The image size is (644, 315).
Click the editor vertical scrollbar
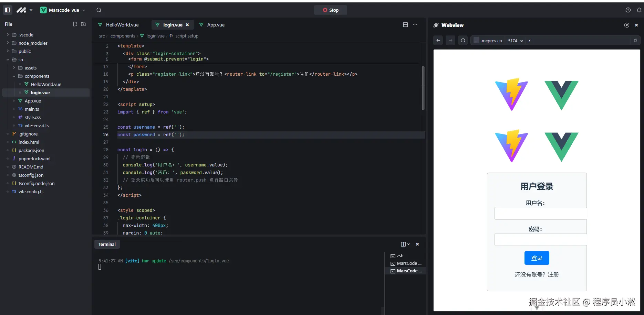point(423,88)
